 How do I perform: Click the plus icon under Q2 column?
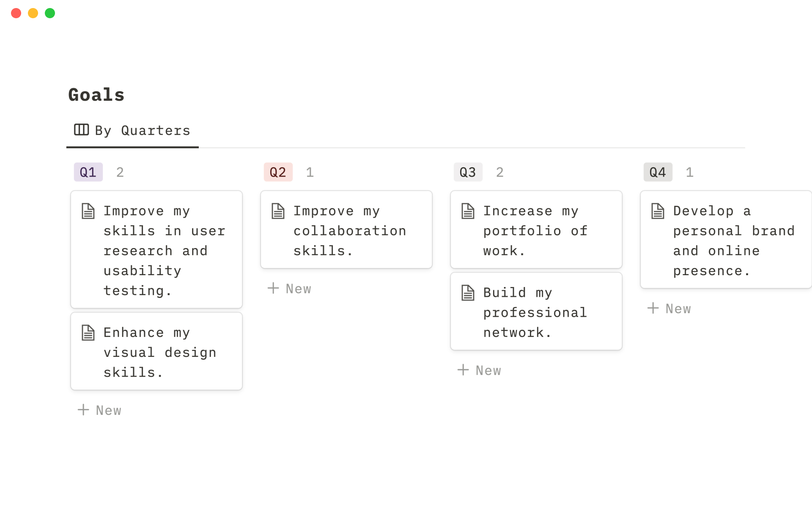point(273,288)
